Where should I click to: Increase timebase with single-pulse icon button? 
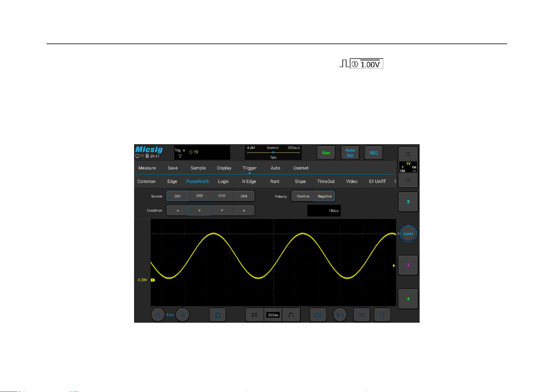291,315
